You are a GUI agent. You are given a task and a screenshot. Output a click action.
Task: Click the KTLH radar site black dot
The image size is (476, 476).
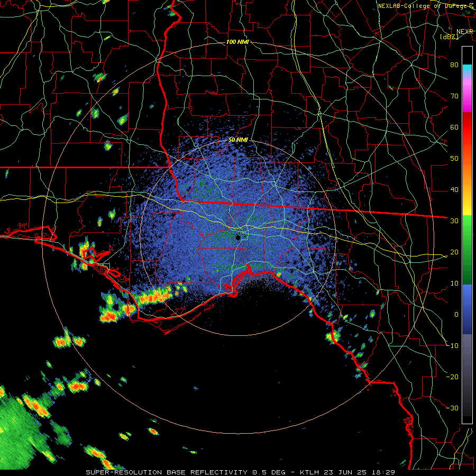239,237
